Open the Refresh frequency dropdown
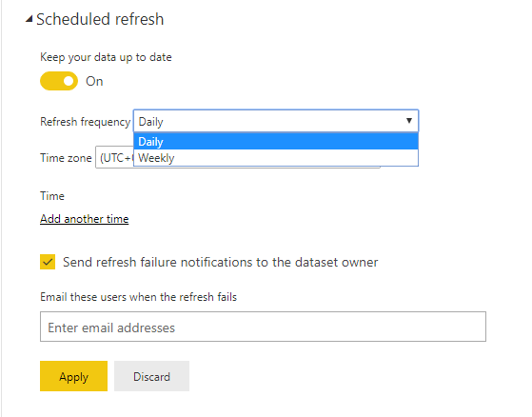The height and width of the screenshot is (417, 532). point(276,121)
